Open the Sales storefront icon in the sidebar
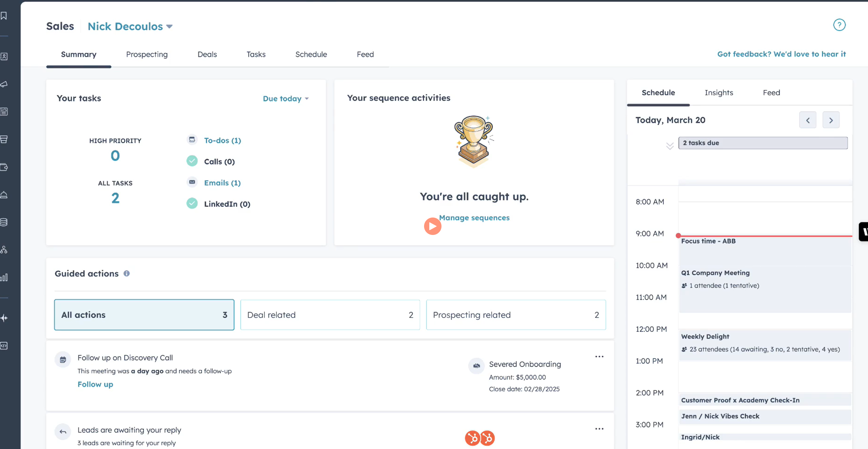Screen dimensions: 868x449 click(x=4, y=139)
